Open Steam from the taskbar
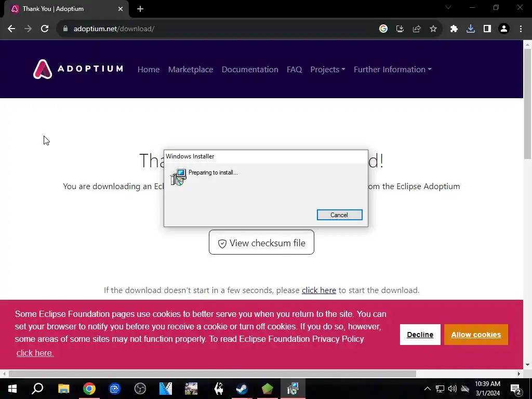Viewport: 532px width, 399px height. tap(242, 389)
